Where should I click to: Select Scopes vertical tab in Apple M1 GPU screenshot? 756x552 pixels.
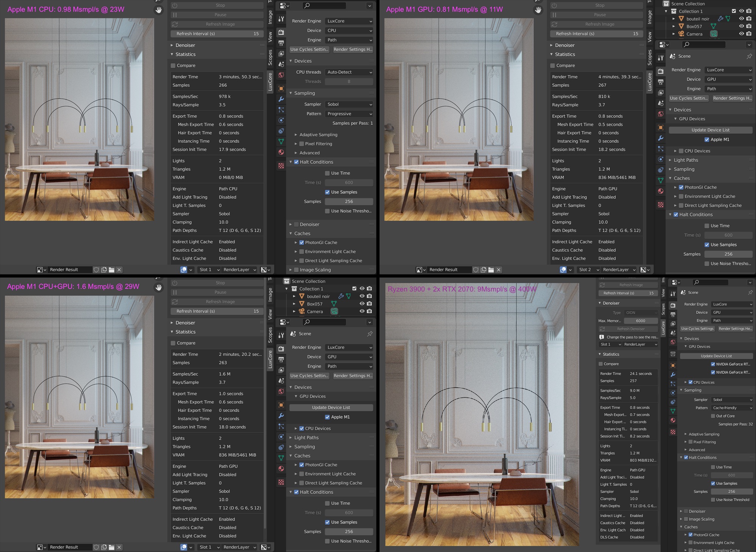point(649,57)
